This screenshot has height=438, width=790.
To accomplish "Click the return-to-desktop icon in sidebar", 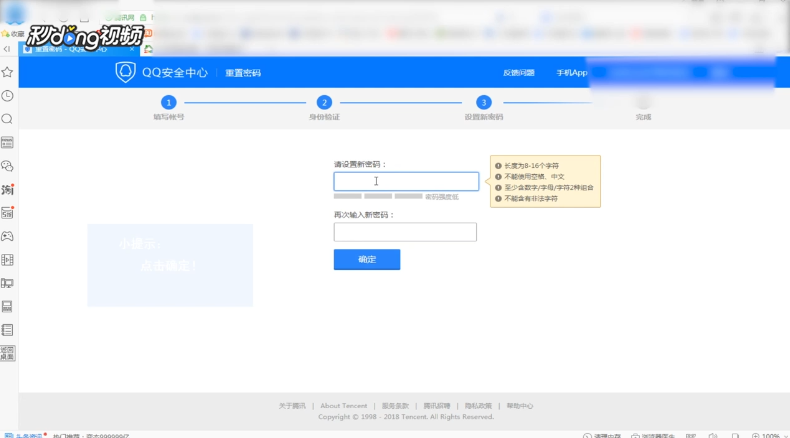I will click(x=8, y=353).
